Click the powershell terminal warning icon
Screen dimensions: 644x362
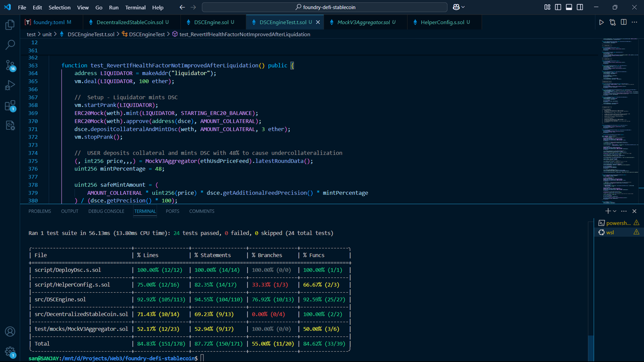636,223
